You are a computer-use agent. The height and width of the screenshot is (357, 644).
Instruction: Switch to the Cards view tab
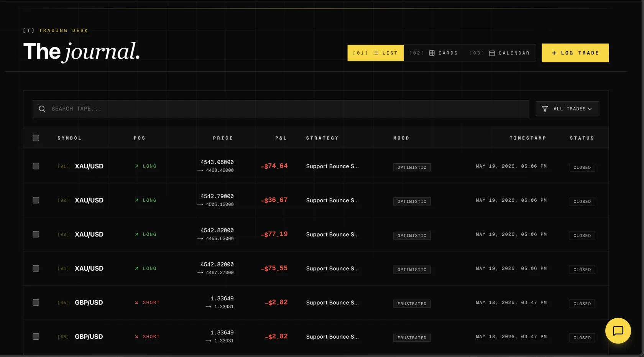click(x=434, y=53)
